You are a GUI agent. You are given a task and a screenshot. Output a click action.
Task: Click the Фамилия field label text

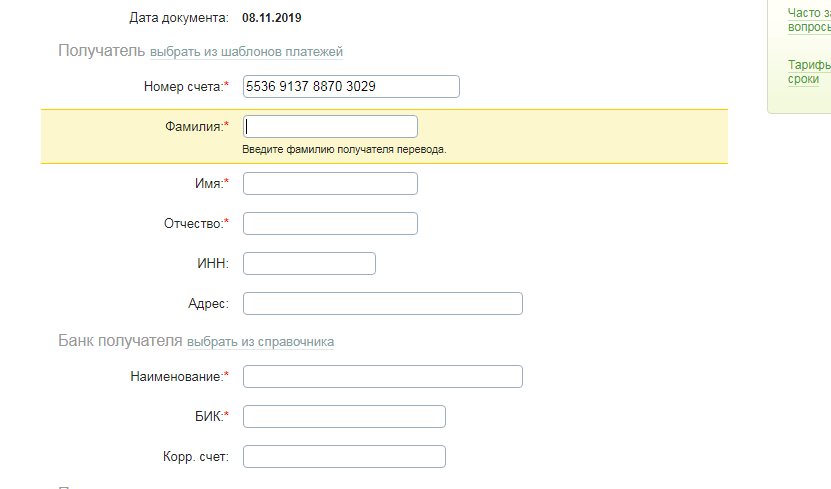[192, 126]
